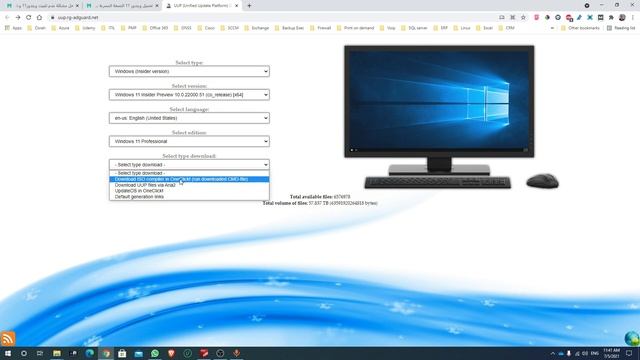Open a new browser tab

[249, 6]
